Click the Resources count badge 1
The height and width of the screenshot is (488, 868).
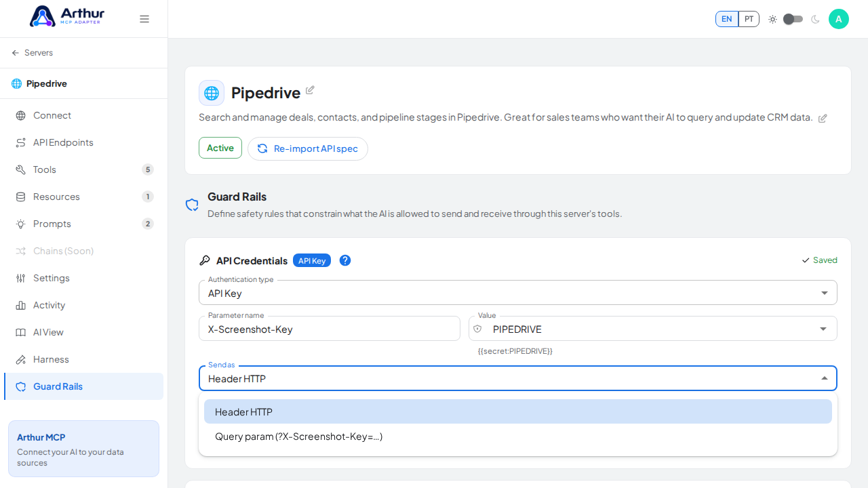coord(148,197)
